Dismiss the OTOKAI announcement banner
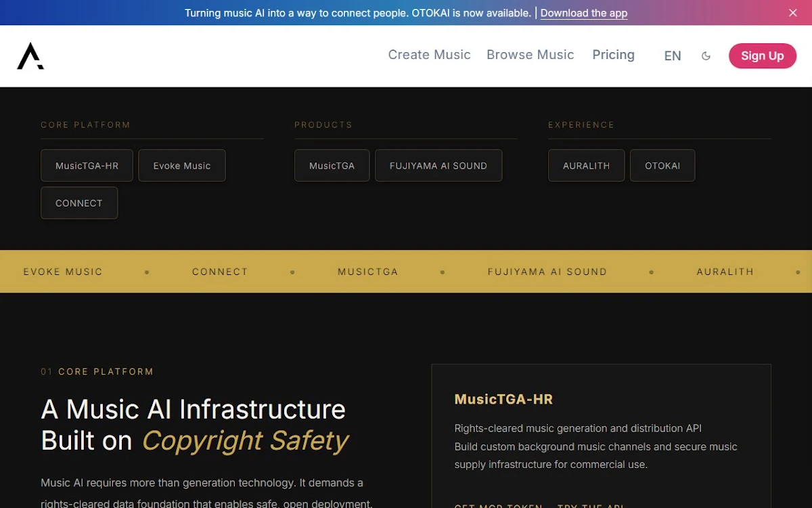Screen dimensions: 812x508 pos(793,13)
